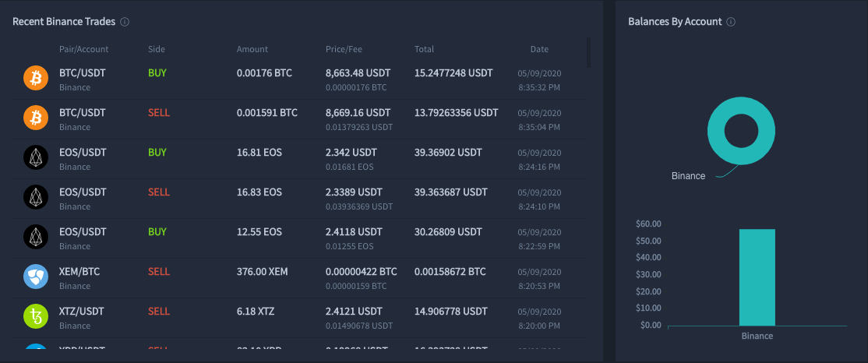Click the Date column header
Image resolution: width=868 pixels, height=363 pixels.
[539, 49]
